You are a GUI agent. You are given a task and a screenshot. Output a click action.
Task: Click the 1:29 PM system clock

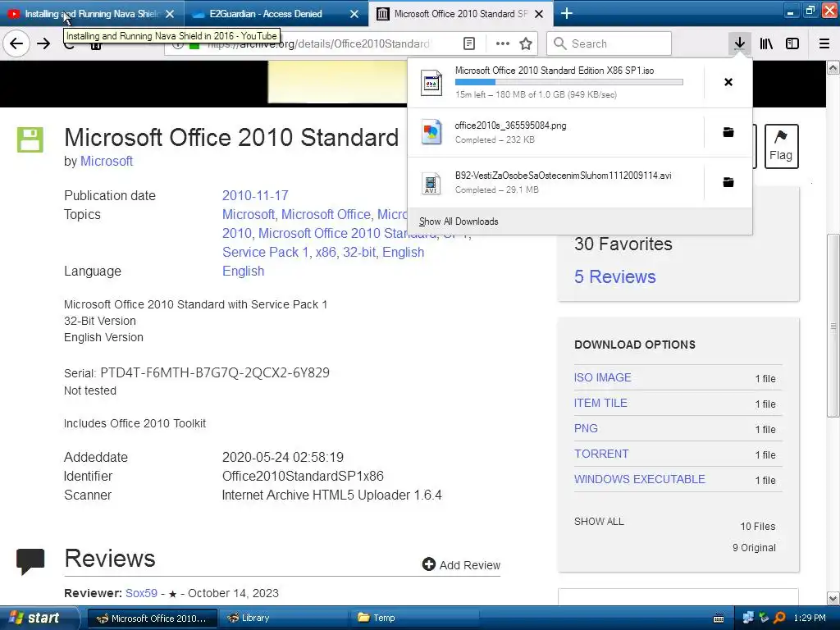[x=810, y=618]
